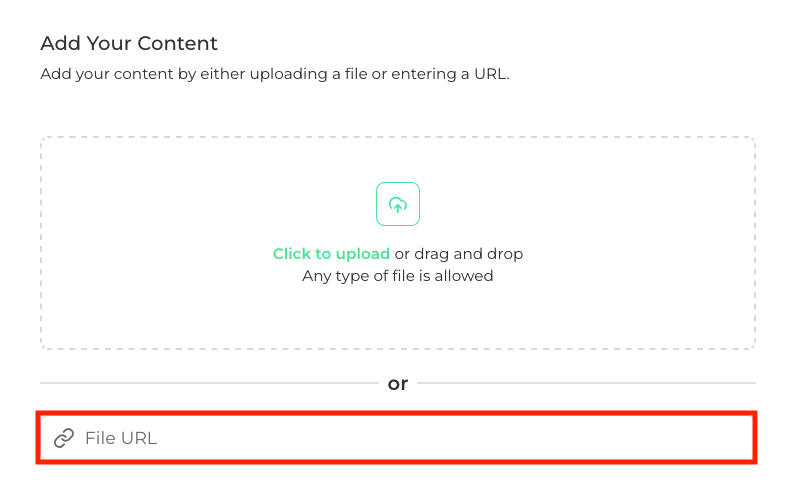Click the description text under the heading
Viewport: 792px width, 503px height.
(275, 74)
